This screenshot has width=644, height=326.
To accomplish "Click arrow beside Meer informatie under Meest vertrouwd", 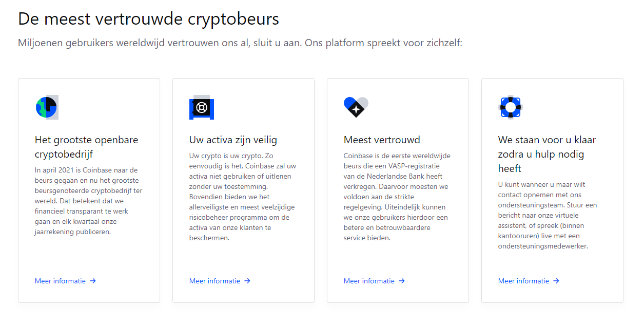I will 402,281.
